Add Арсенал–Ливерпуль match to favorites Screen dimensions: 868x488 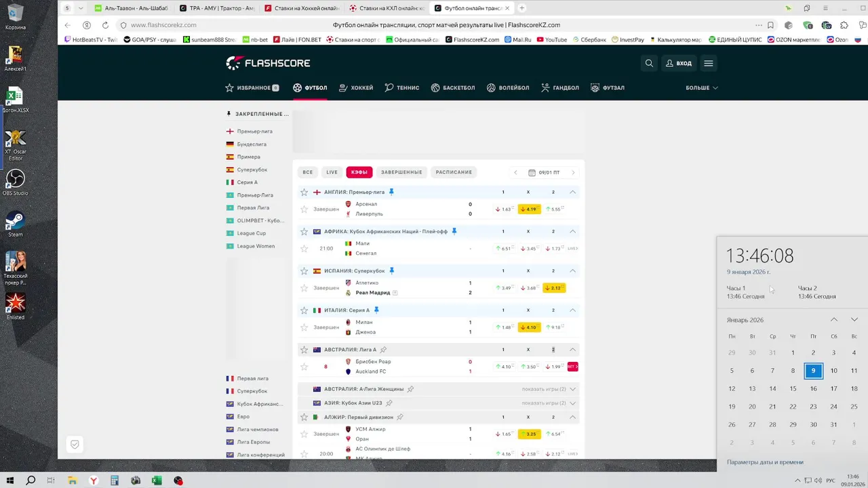pyautogui.click(x=304, y=209)
